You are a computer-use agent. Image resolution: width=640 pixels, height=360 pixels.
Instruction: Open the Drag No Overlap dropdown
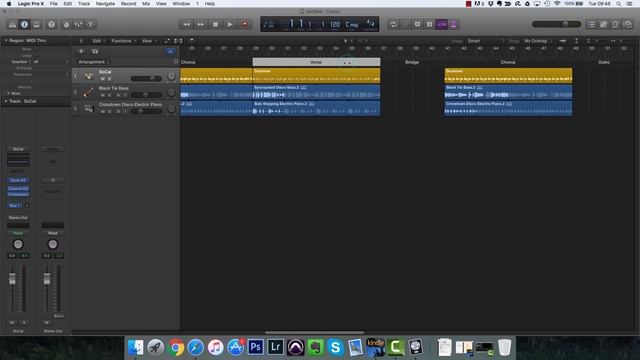pyautogui.click(x=538, y=41)
